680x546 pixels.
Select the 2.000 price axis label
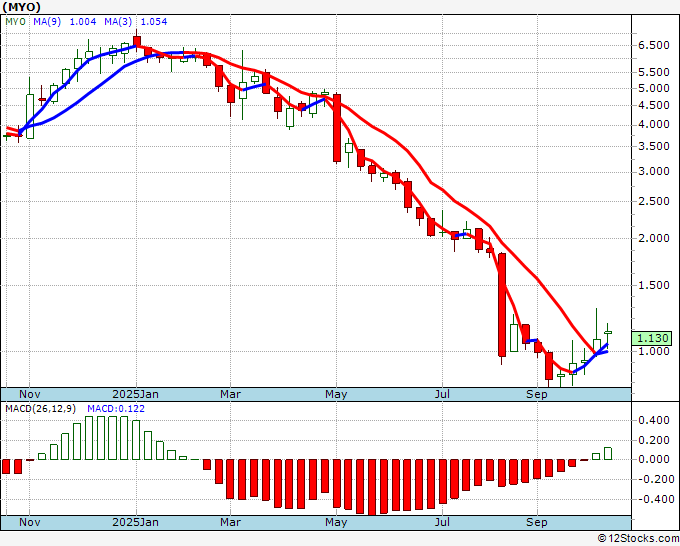(654, 238)
